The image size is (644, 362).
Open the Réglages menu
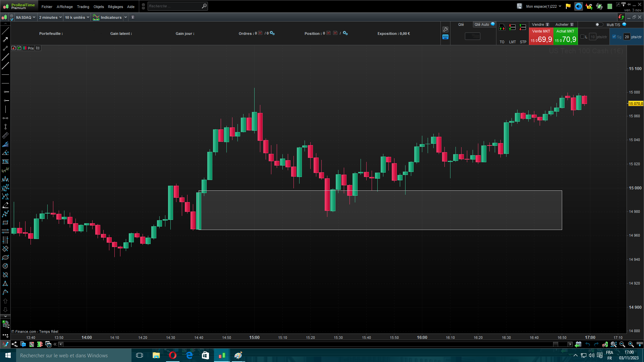pos(115,7)
